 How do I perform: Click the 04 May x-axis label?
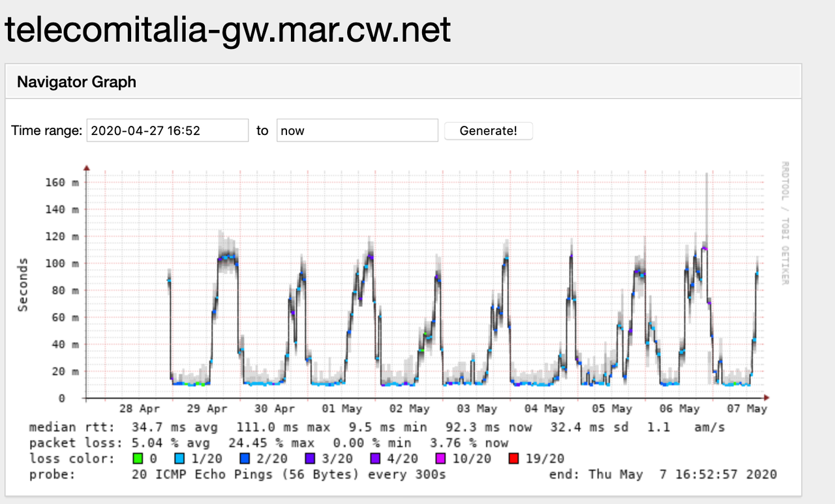(x=545, y=409)
